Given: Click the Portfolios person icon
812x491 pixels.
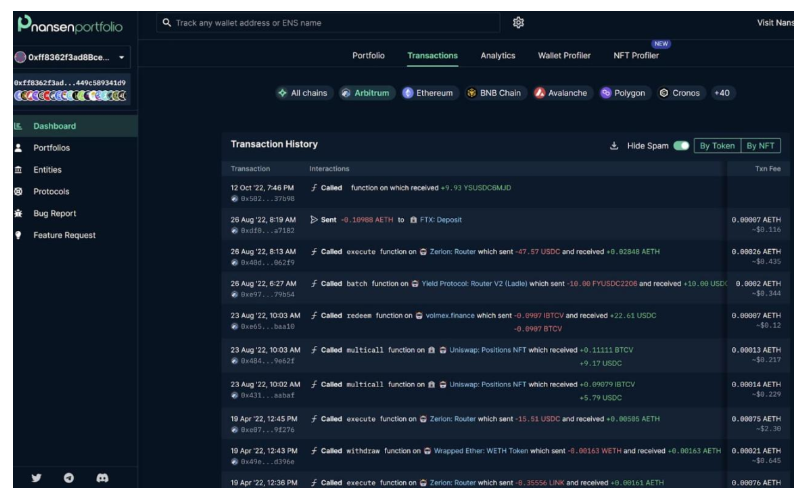Looking at the screenshot, I should [18, 148].
